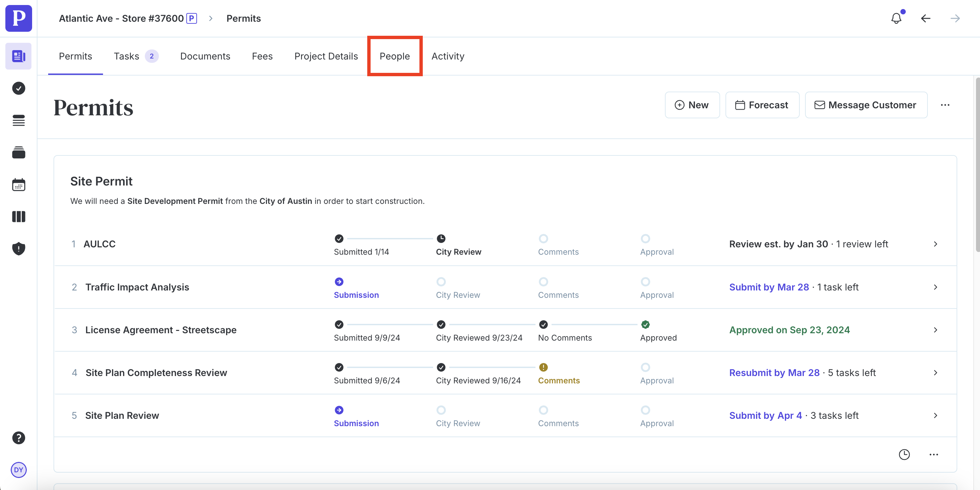Click the Message Customer button
Viewport: 980px width, 490px height.
866,105
